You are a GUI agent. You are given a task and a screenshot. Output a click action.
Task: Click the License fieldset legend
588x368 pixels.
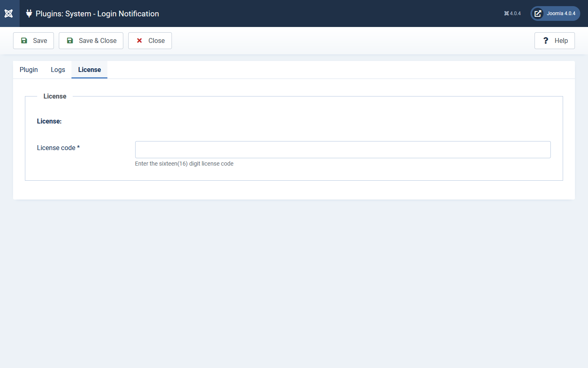(55, 96)
